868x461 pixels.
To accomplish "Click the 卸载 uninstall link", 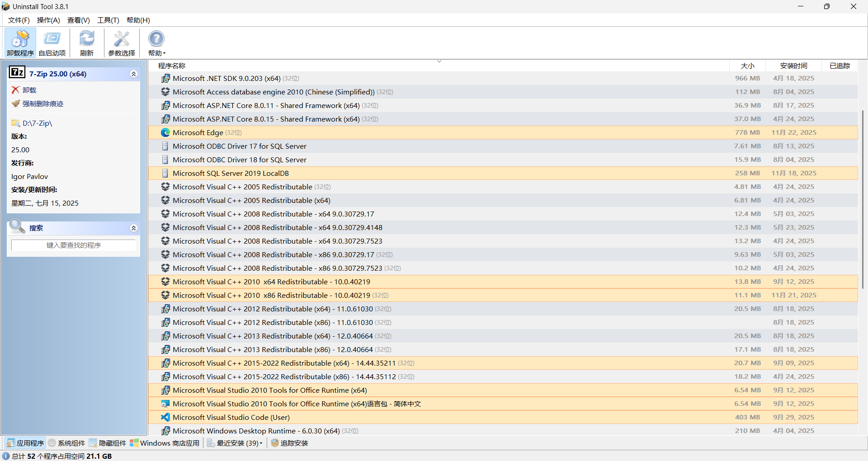I will click(29, 89).
